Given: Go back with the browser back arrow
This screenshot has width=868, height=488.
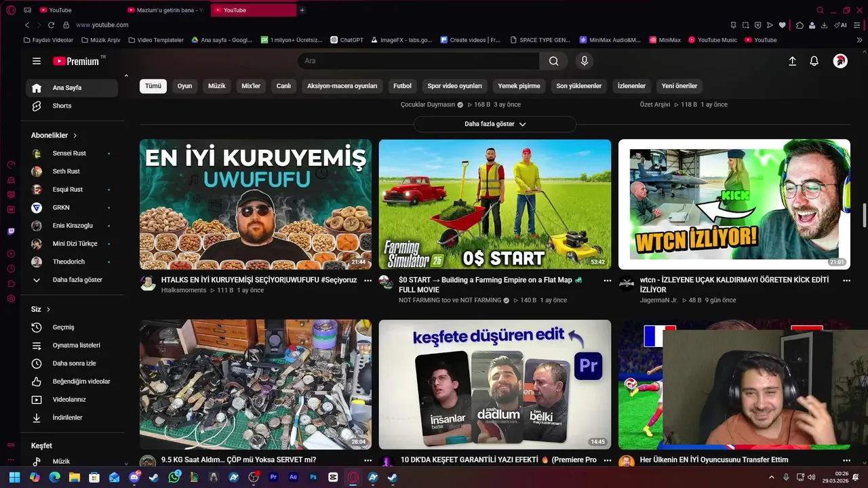Looking at the screenshot, I should point(27,25).
